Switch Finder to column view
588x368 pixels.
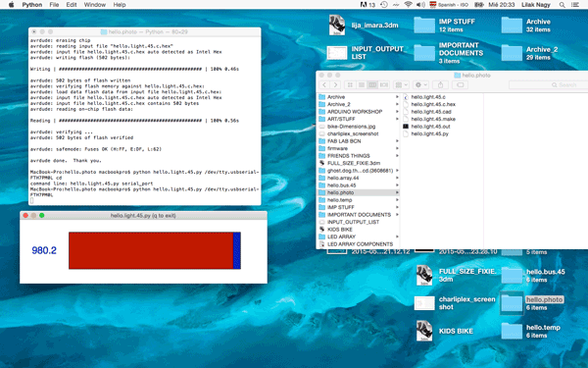tap(372, 84)
